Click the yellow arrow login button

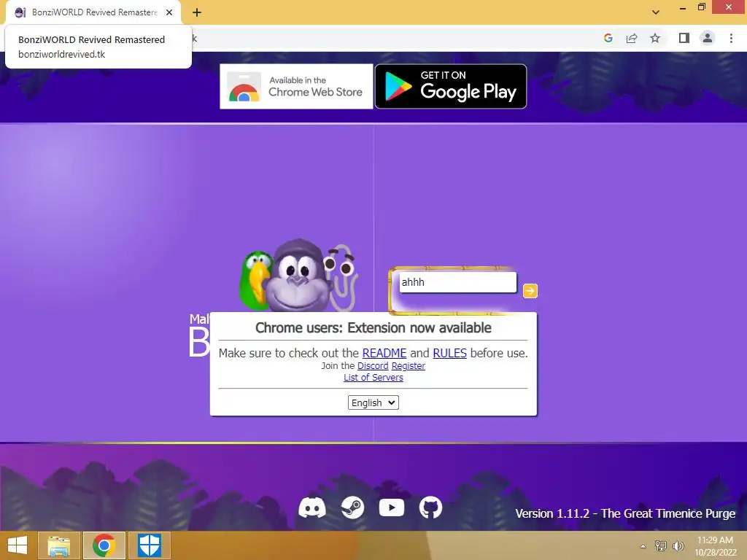click(x=530, y=291)
